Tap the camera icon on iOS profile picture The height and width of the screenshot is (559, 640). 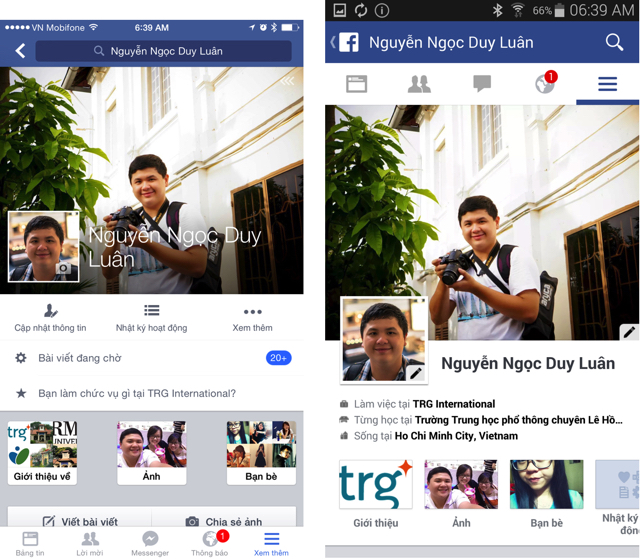pos(63,268)
